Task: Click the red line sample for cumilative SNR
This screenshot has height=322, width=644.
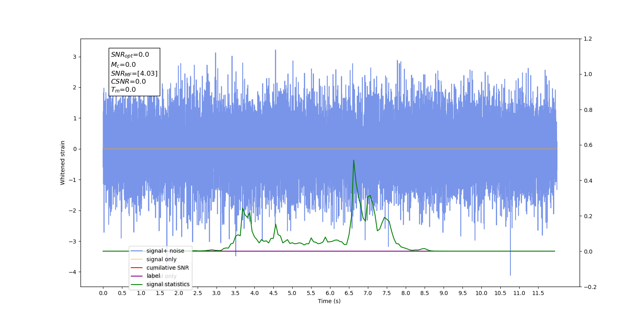Action: point(137,268)
